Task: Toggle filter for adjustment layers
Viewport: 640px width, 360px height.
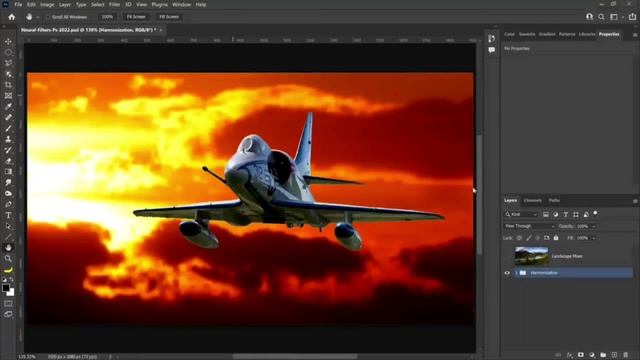Action: coord(556,214)
